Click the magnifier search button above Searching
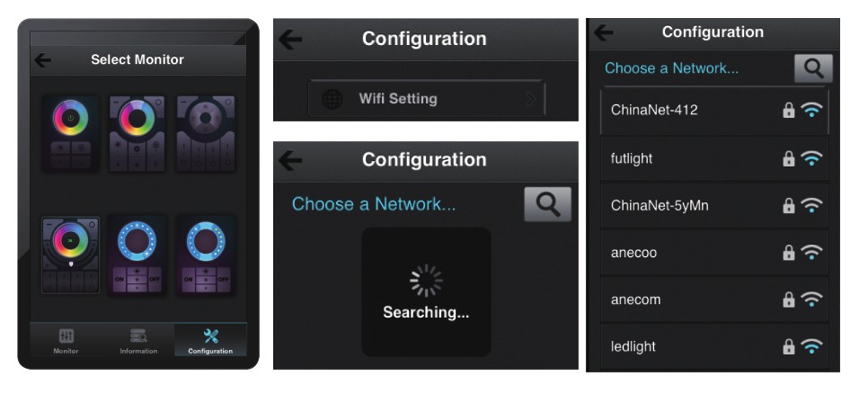Viewport: 868px width, 394px height. point(547,204)
